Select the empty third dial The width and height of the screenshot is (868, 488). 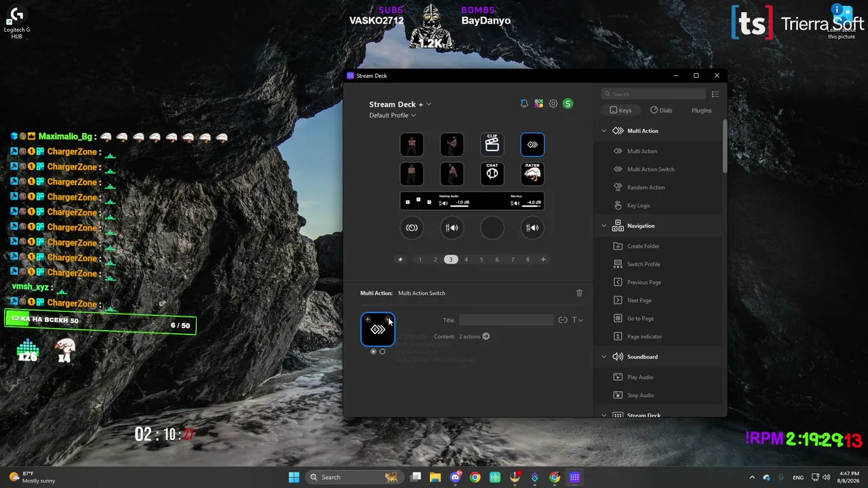492,228
